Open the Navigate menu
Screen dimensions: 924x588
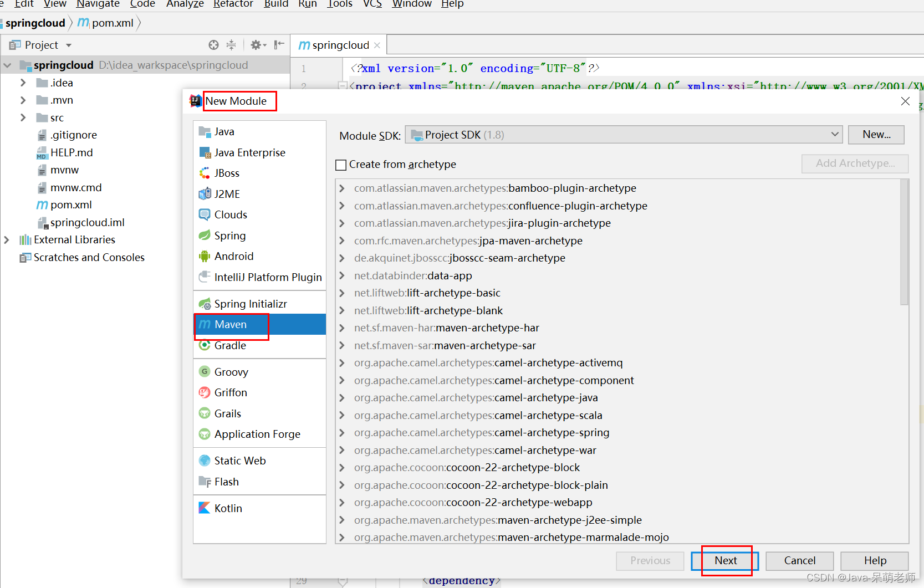click(x=98, y=4)
